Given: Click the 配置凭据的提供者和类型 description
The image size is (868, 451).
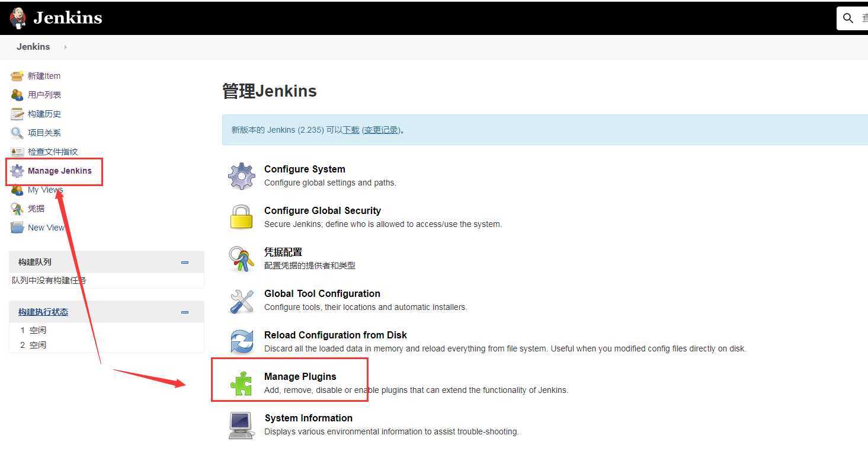Looking at the screenshot, I should click(310, 266).
